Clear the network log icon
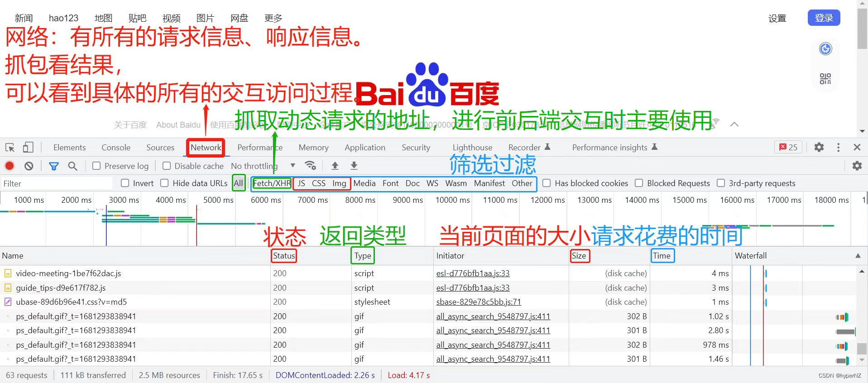Viewport: 868px width, 383px height. coord(29,166)
